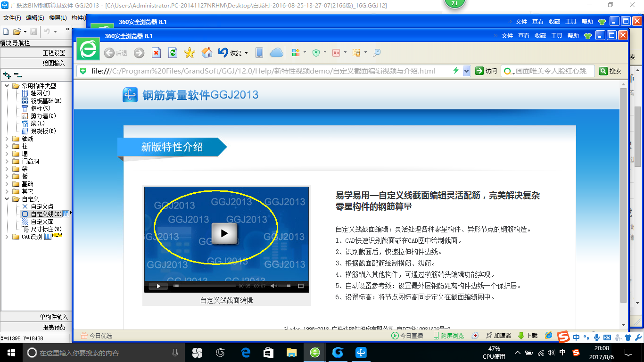Adjust the video volume slider

tap(285, 286)
